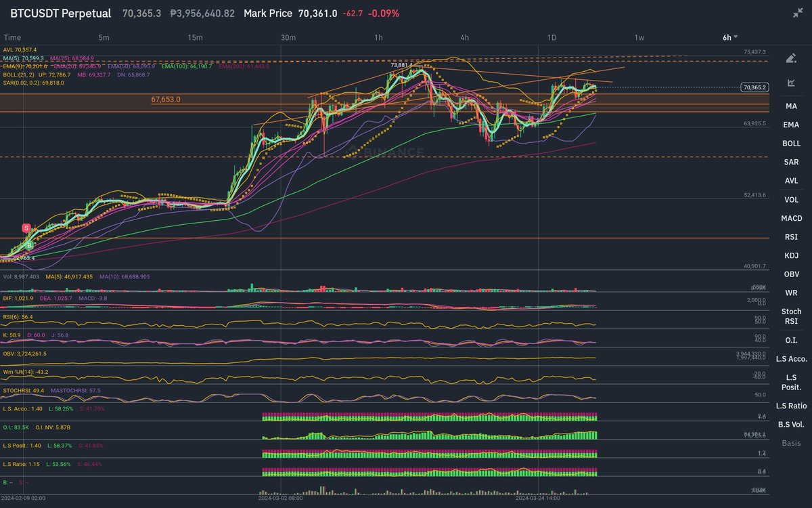The image size is (812, 508).
Task: Select the Time chart view
Action: click(x=12, y=38)
